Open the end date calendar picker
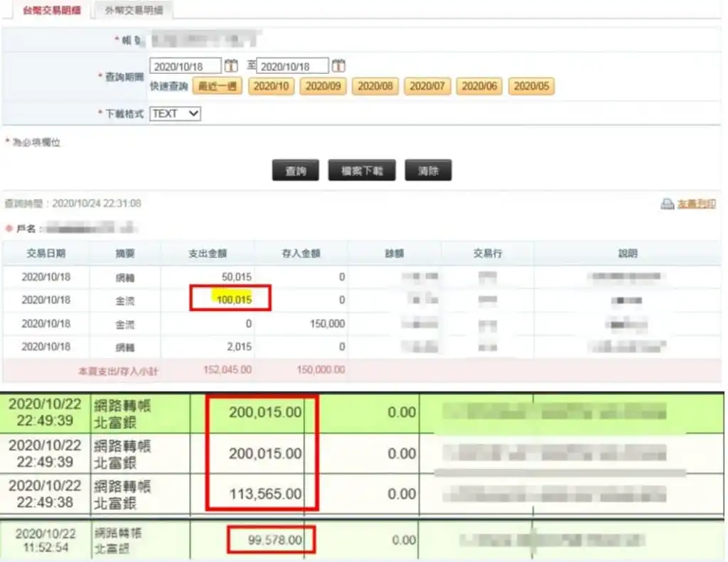 tap(338, 64)
